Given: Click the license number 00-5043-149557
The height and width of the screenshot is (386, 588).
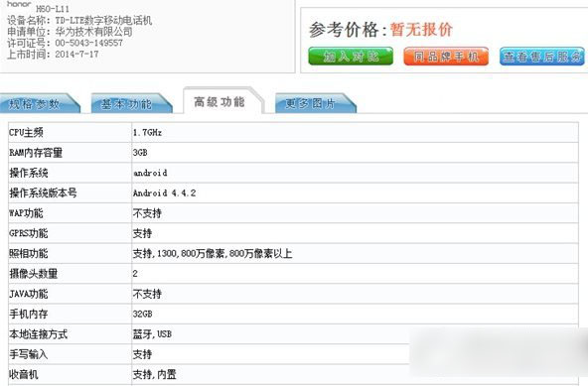Looking at the screenshot, I should tap(88, 43).
